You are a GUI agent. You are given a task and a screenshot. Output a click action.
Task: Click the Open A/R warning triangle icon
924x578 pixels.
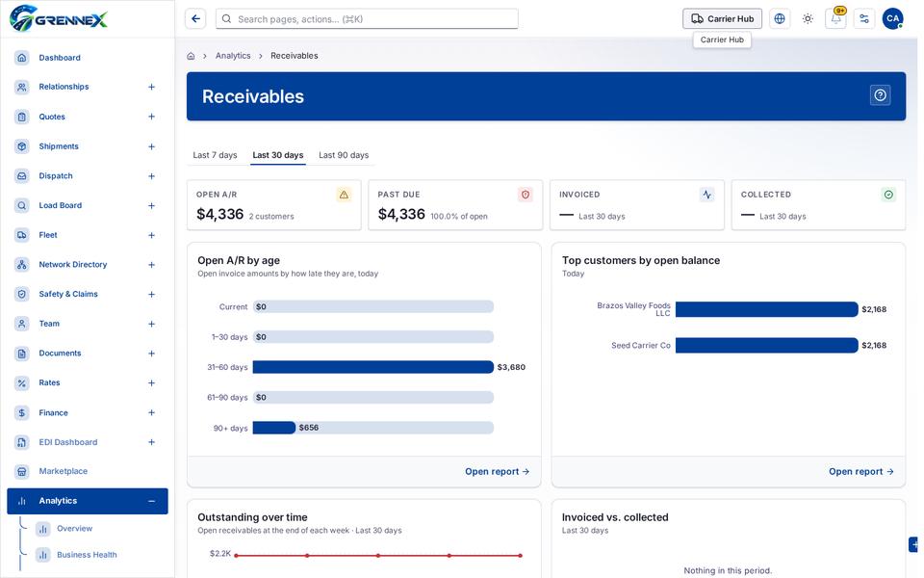(344, 195)
